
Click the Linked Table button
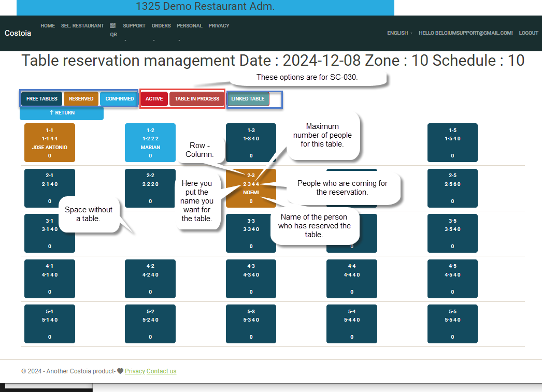[x=248, y=99]
